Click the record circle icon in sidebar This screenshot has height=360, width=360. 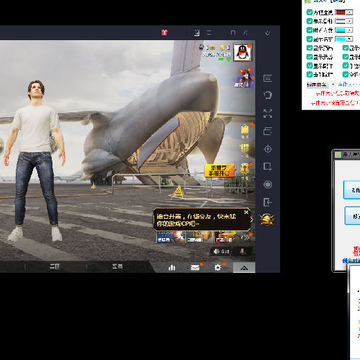point(267,184)
